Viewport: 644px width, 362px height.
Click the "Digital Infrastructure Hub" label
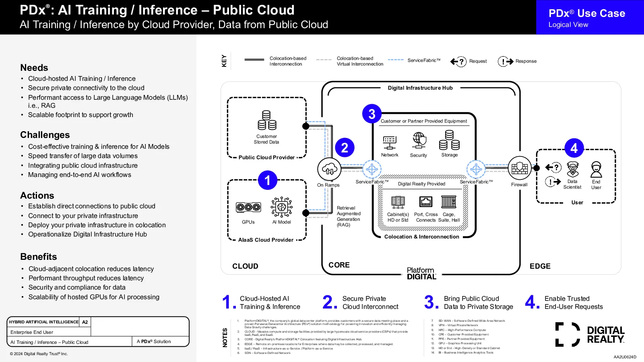tap(420, 88)
